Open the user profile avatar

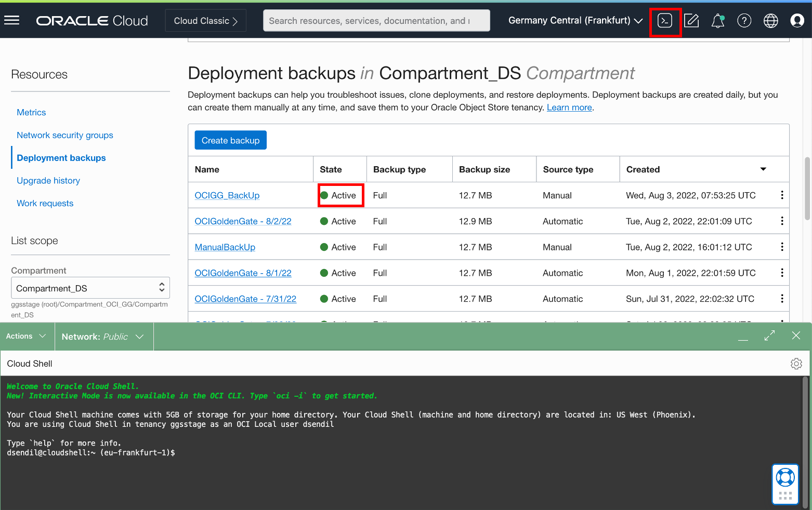point(796,21)
